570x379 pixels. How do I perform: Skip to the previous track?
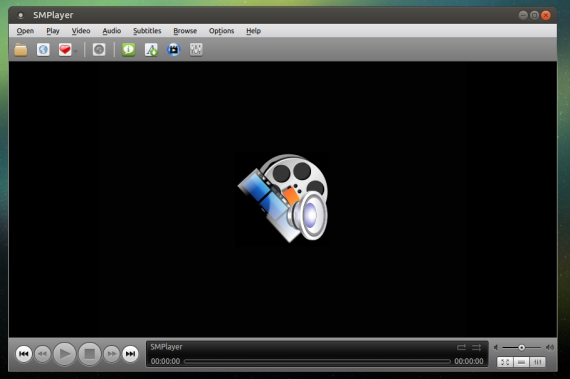[x=24, y=354]
